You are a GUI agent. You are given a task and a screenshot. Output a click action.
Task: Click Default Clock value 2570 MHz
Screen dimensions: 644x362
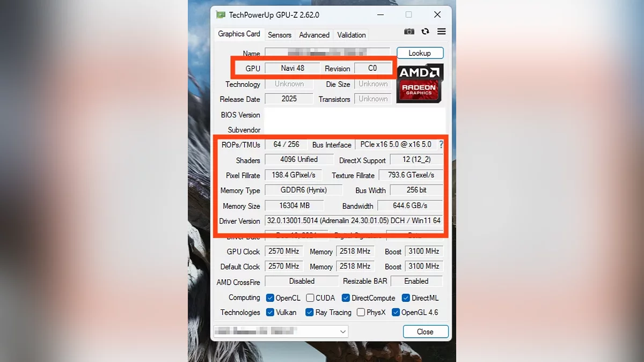point(284,266)
